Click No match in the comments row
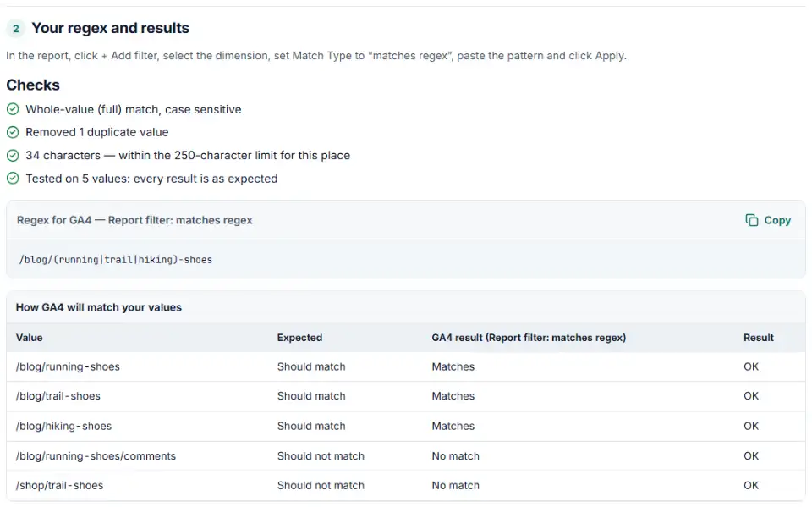This screenshot has width=812, height=507. pyautogui.click(x=456, y=456)
